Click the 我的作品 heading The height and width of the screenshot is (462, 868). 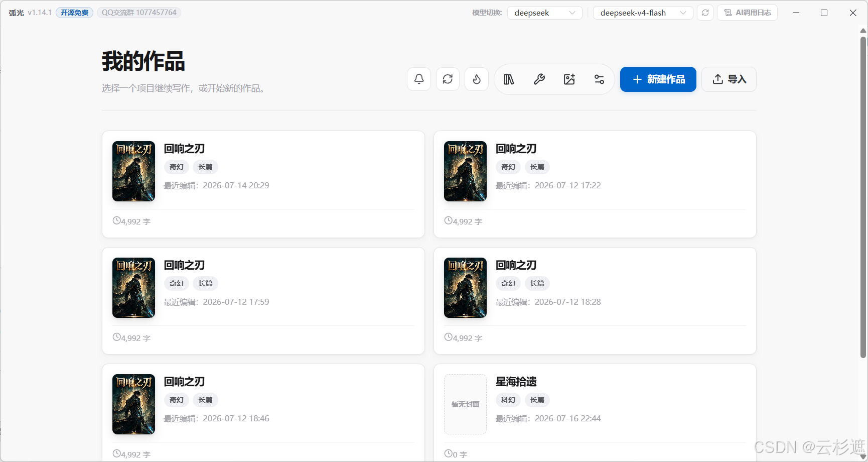[x=143, y=61]
